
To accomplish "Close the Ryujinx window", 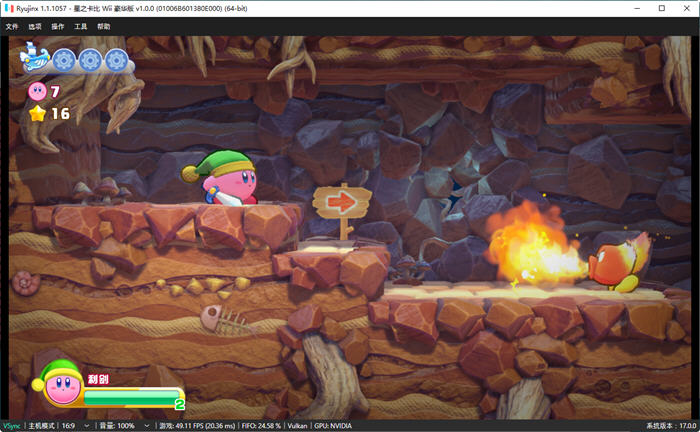I will click(x=687, y=8).
